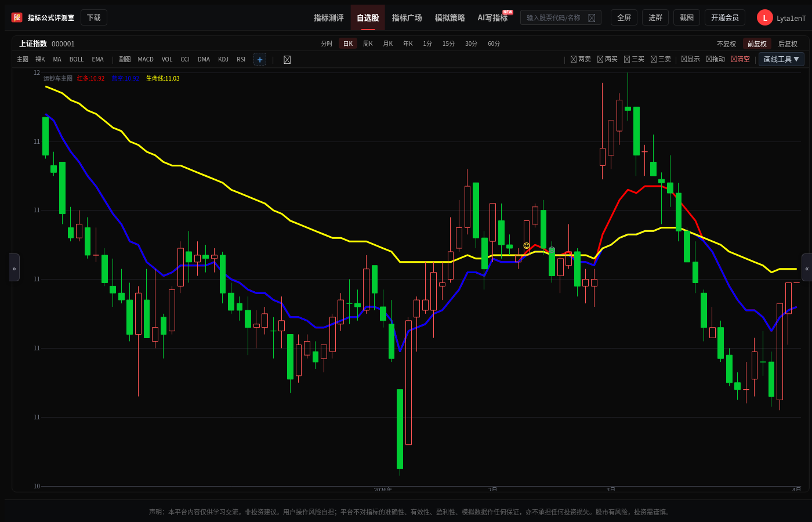Viewport: 812px width, 522px height.
Task: Toggle the 三买 signal marker
Action: click(634, 59)
